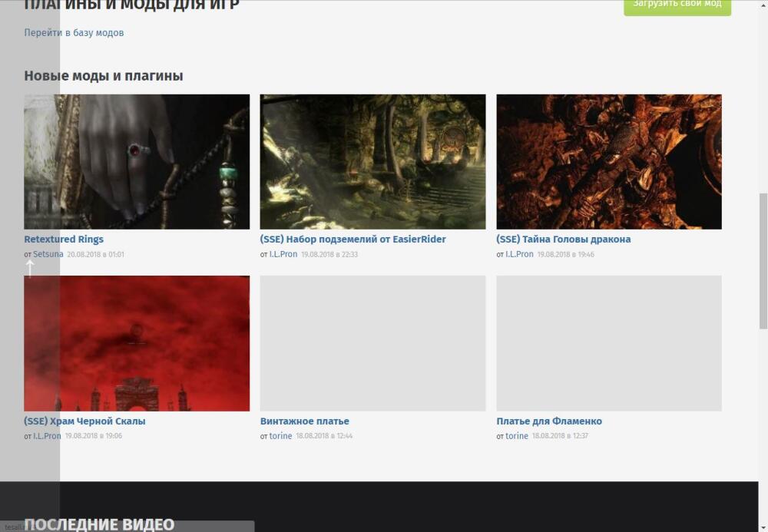Viewport: 768px width, 532px height.
Task: Open '(SSE) Набор подземелий от EasierRider' link
Action: pyautogui.click(x=353, y=240)
